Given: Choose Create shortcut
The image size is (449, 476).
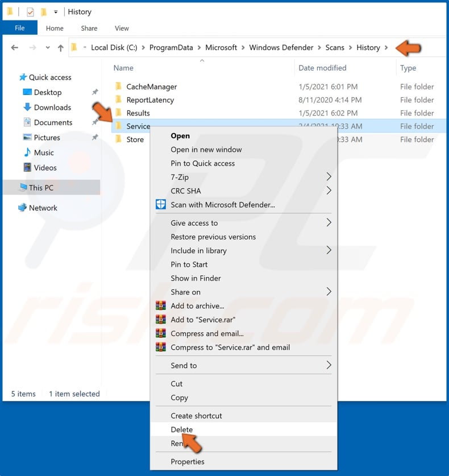Looking at the screenshot, I should click(196, 416).
